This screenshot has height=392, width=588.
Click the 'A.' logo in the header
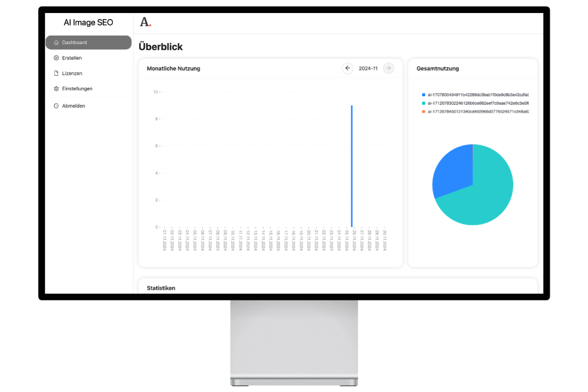145,22
